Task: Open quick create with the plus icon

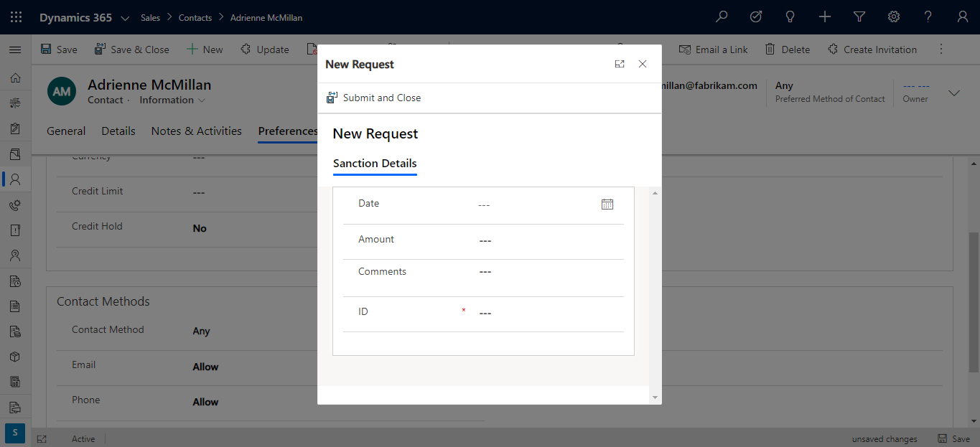Action: [824, 16]
